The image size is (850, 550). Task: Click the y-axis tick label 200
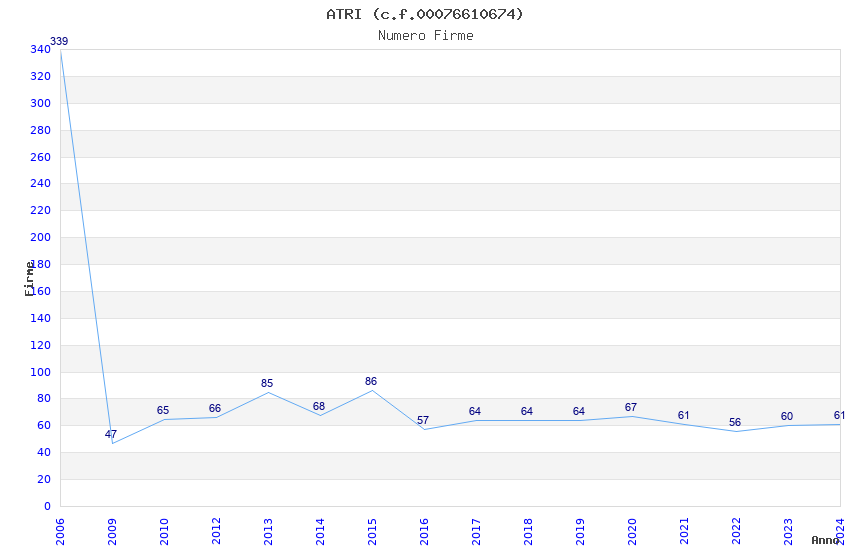pyautogui.click(x=41, y=237)
